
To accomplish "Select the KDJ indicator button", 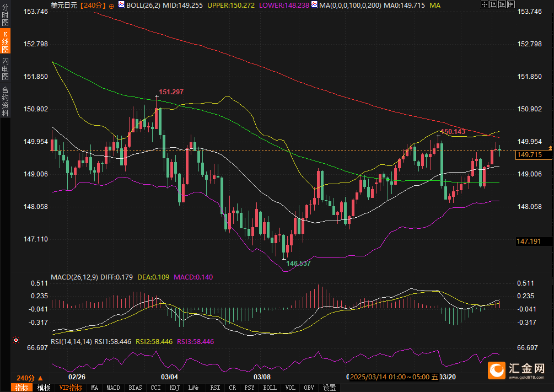I will click(175, 388).
